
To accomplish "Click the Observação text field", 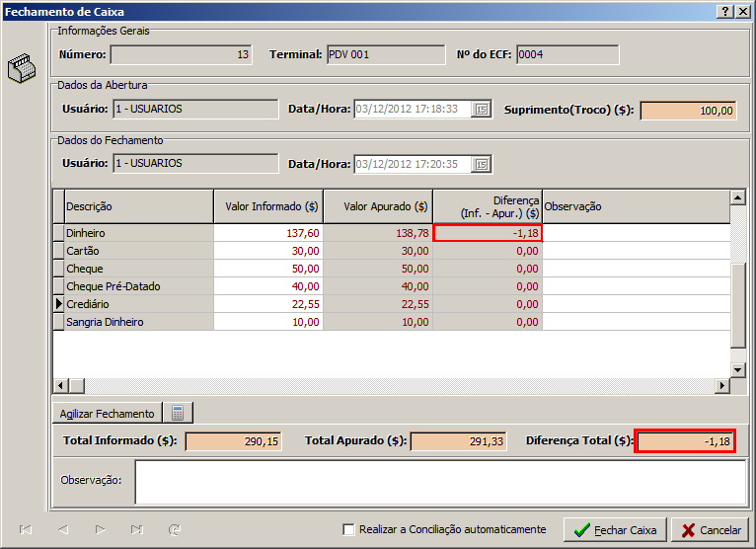I will (440, 482).
